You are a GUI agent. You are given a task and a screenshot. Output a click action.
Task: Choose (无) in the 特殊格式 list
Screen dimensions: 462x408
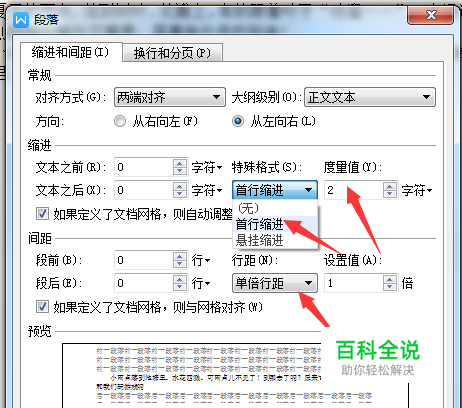(x=275, y=208)
